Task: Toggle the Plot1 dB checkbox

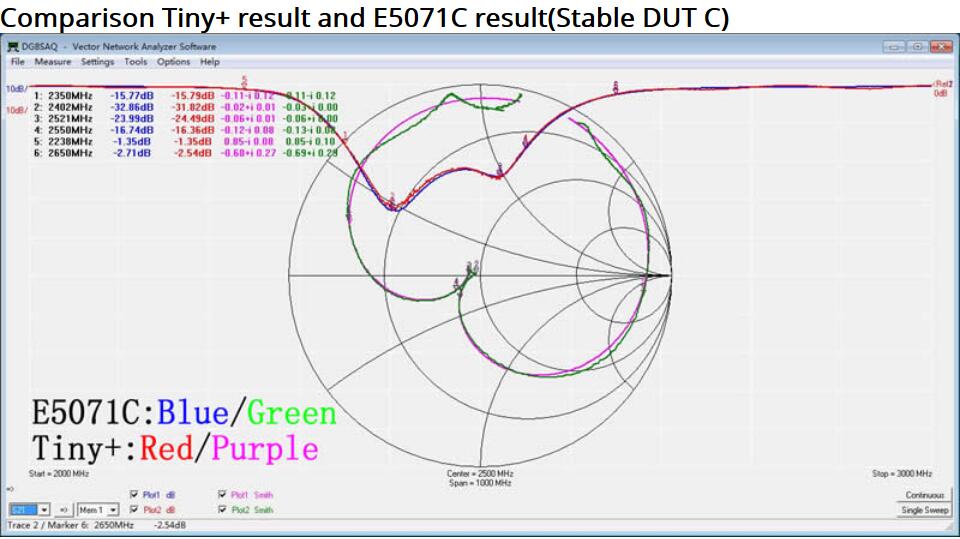Action: click(134, 494)
